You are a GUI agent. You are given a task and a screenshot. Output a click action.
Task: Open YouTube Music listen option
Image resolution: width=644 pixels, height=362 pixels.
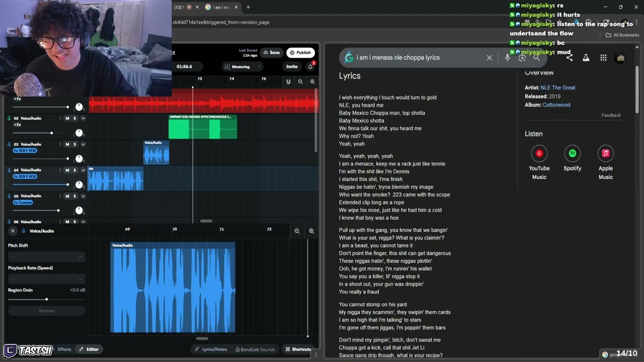click(x=539, y=162)
